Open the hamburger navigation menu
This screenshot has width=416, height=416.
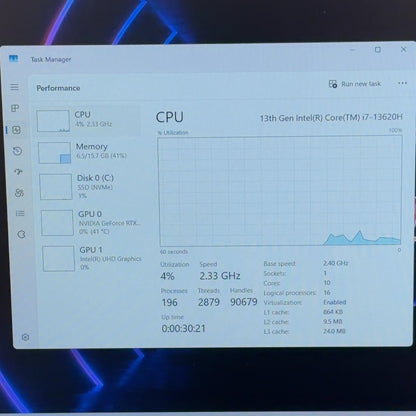(x=14, y=87)
